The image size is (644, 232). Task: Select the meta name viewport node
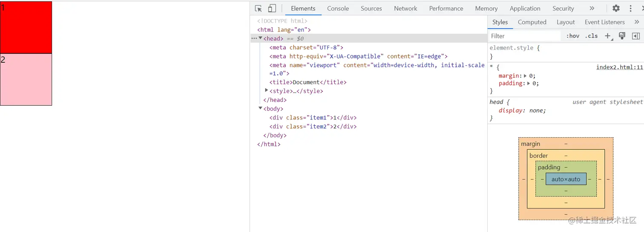(377, 69)
